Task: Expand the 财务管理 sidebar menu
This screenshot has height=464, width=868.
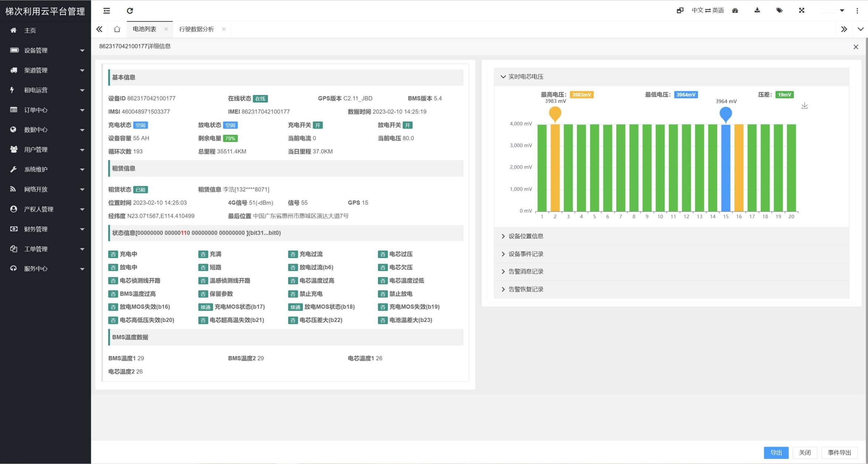Action: tap(45, 229)
